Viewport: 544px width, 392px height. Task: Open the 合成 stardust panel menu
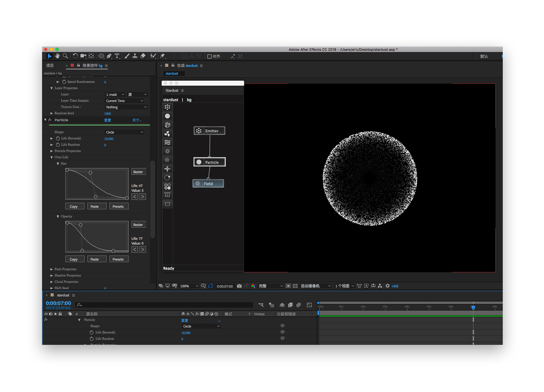(x=201, y=66)
